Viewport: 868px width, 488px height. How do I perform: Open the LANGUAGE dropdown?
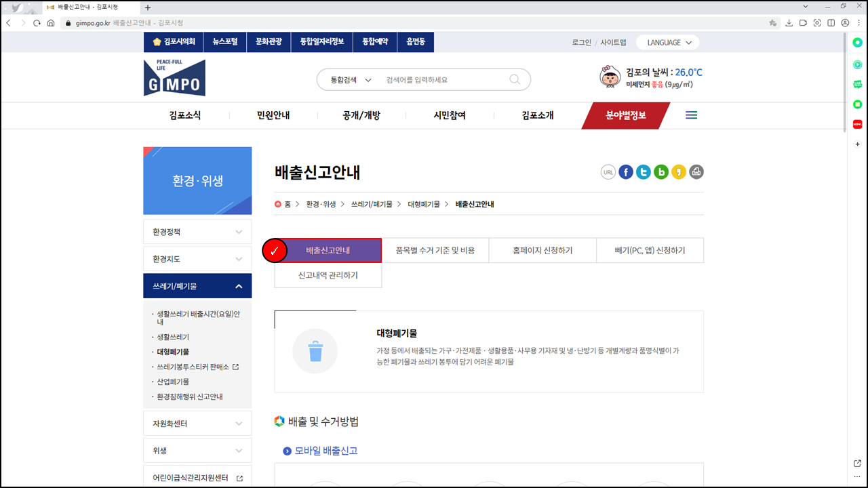click(668, 43)
